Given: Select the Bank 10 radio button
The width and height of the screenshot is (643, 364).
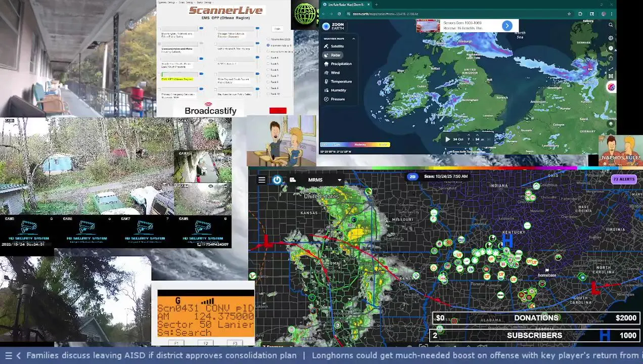Looking at the screenshot, I should point(268,94).
